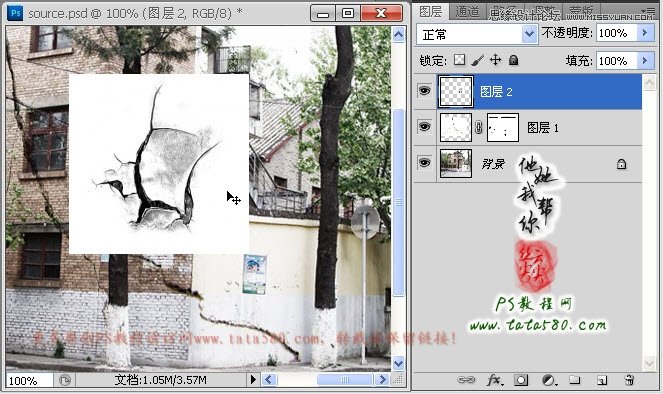Minimize the source.psd document window
Image resolution: width=663 pixels, height=394 pixels.
click(323, 14)
